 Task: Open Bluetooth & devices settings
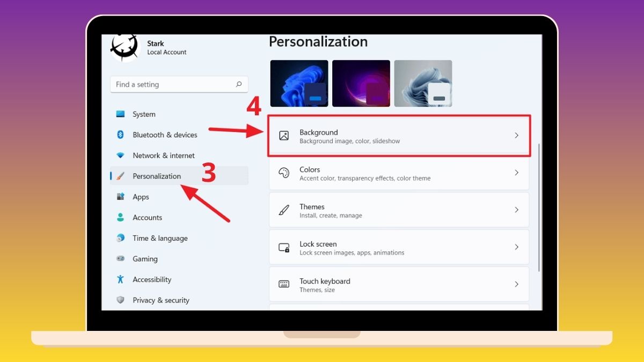coord(179,135)
